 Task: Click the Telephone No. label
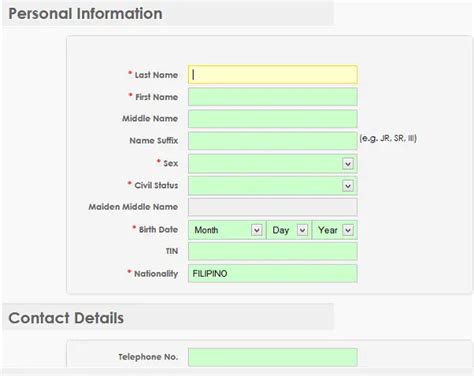pos(148,357)
